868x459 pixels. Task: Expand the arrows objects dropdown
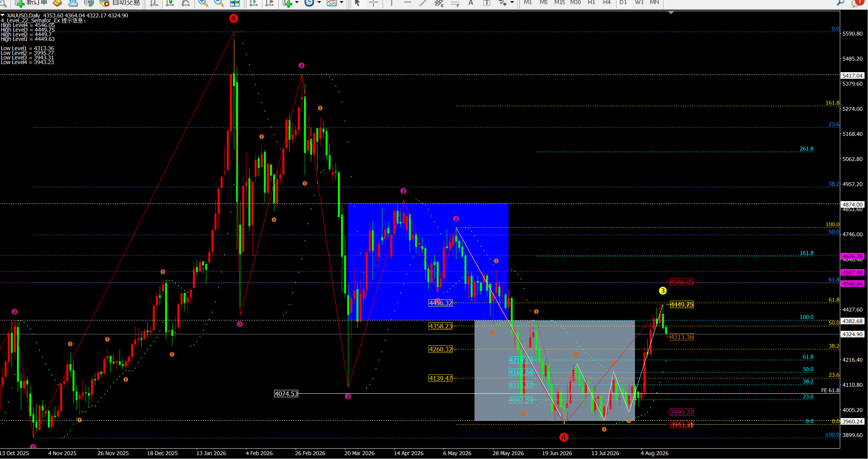click(512, 3)
